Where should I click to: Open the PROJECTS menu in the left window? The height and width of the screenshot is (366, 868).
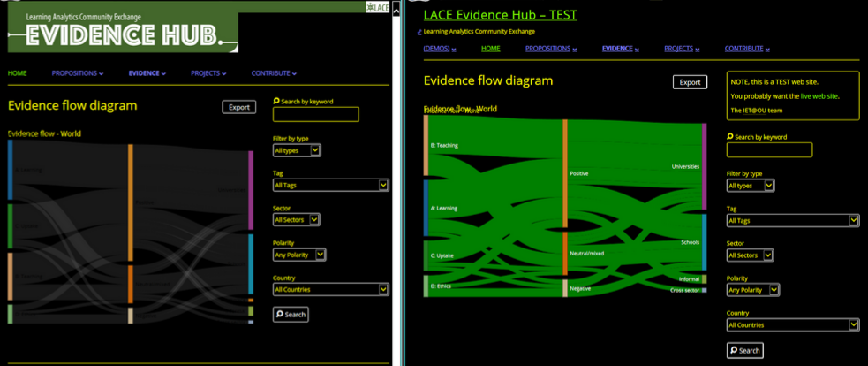(x=208, y=73)
